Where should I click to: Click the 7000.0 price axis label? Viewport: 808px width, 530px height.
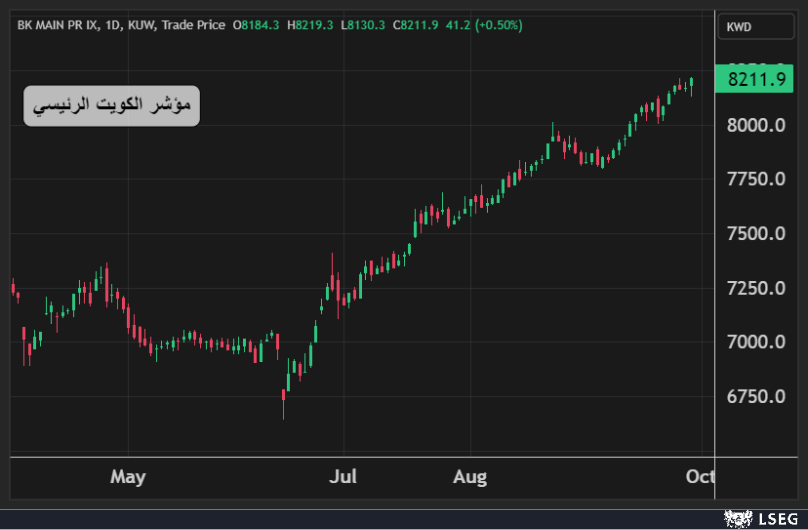click(755, 342)
